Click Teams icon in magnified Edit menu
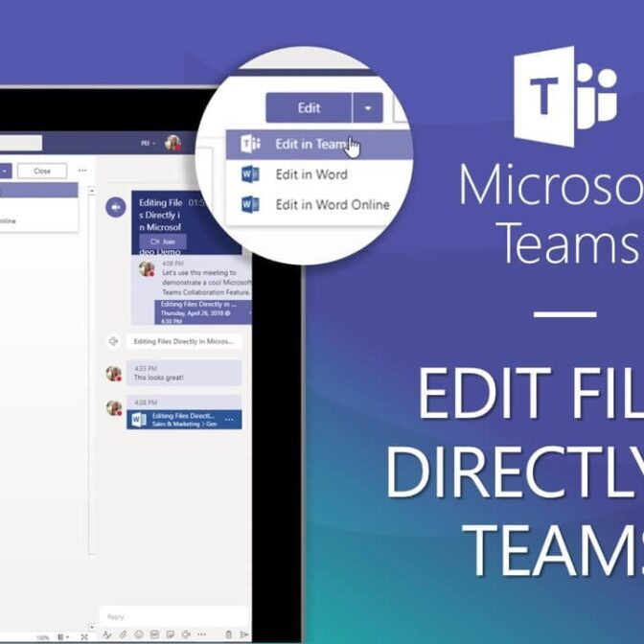This screenshot has width=644, height=644. 250,144
